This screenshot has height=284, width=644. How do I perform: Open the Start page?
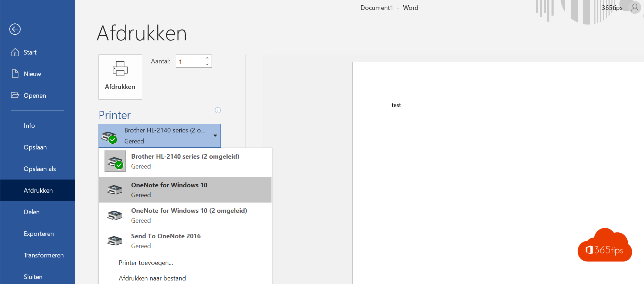[x=38, y=52]
